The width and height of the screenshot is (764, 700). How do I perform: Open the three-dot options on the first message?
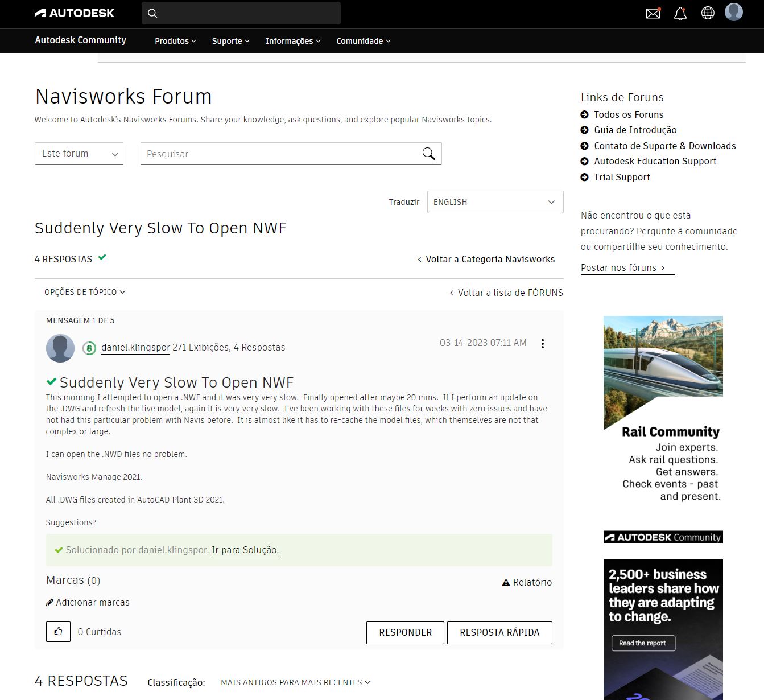pos(542,343)
